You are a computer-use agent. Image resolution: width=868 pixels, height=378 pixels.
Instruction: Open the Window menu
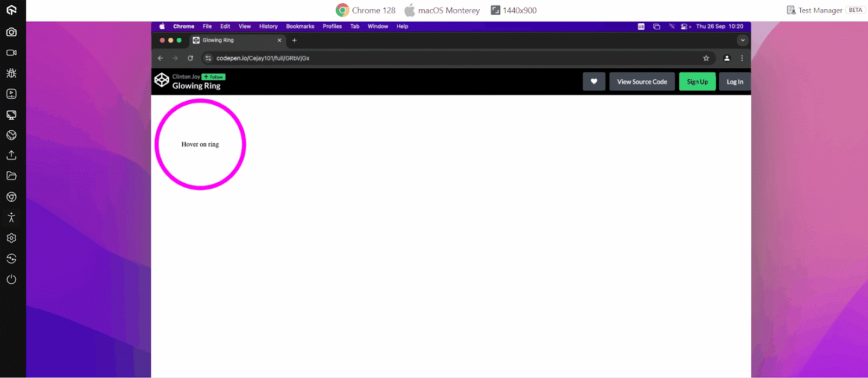pyautogui.click(x=378, y=26)
